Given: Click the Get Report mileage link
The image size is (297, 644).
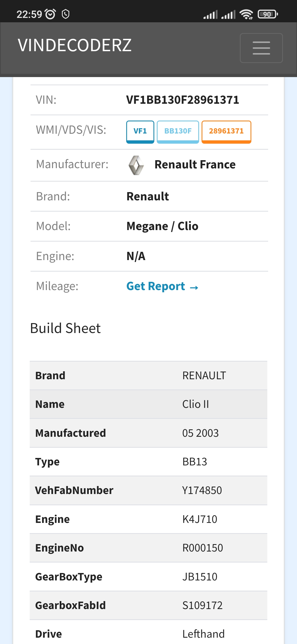Looking at the screenshot, I should pyautogui.click(x=162, y=286).
